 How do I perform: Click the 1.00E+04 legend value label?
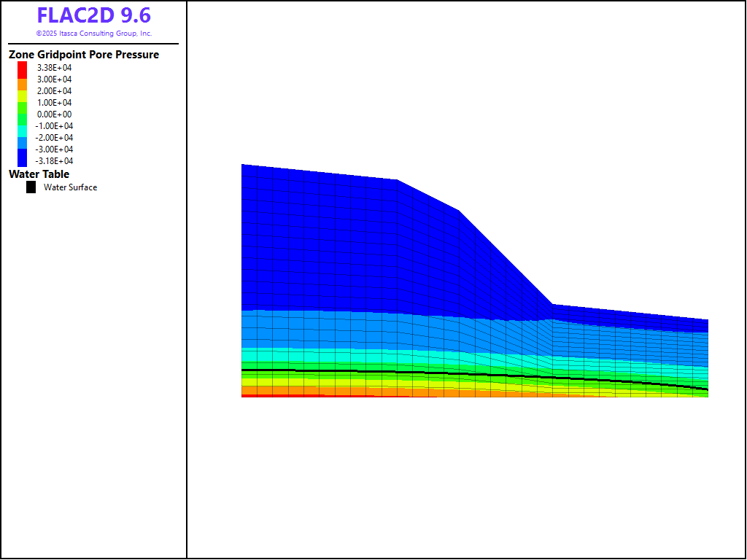55,103
